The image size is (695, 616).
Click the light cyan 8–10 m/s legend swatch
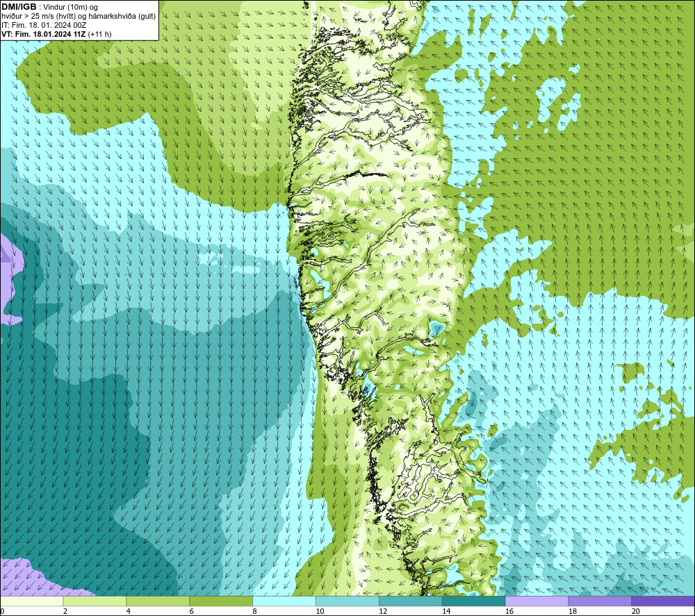click(x=284, y=601)
